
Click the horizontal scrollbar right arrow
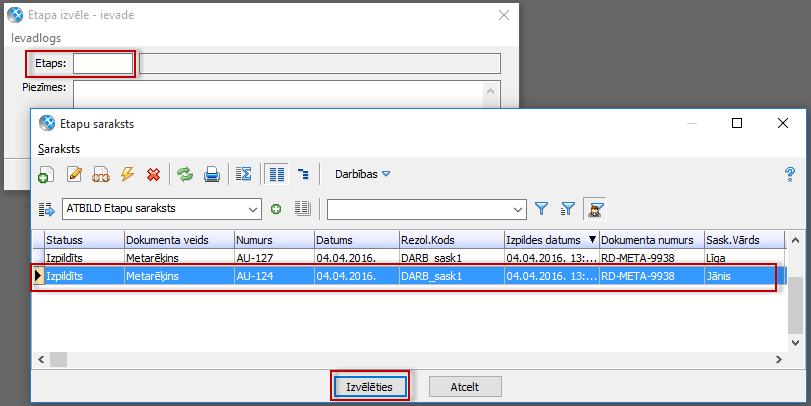(x=779, y=359)
